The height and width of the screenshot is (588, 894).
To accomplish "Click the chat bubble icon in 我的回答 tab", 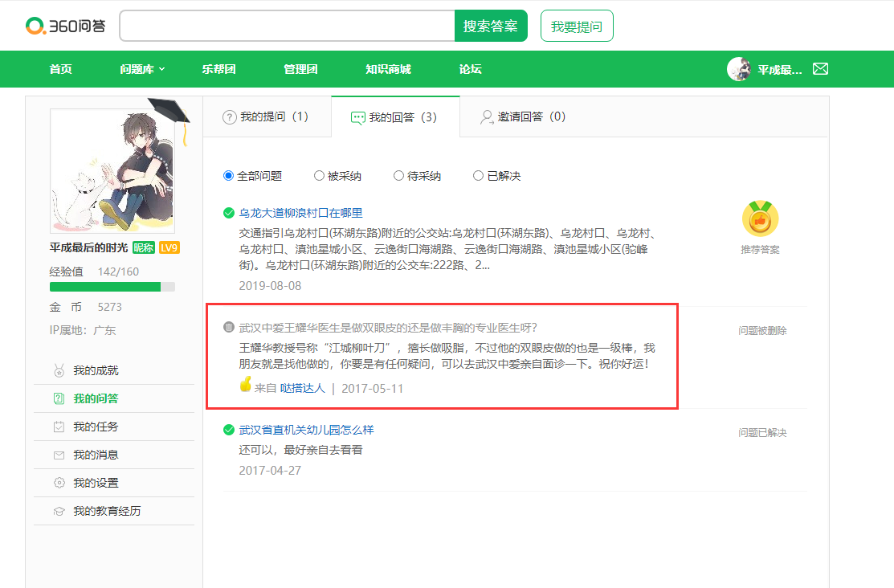I will 357,118.
